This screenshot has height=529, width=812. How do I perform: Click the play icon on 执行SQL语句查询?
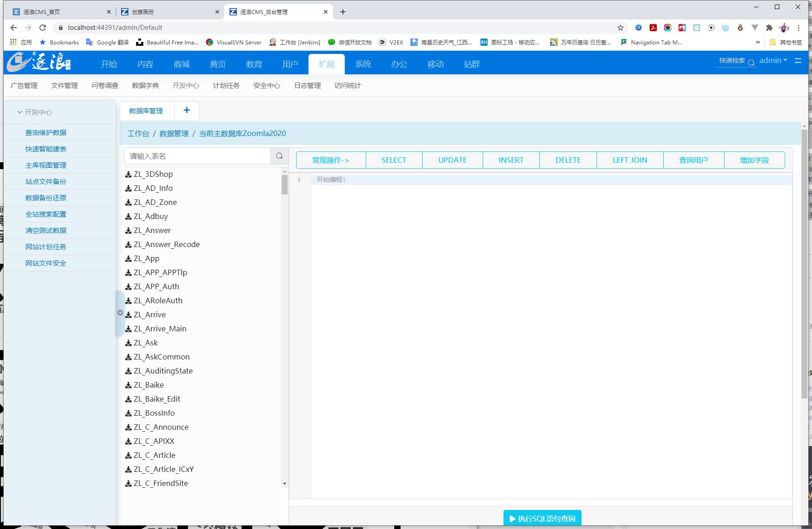[512, 518]
